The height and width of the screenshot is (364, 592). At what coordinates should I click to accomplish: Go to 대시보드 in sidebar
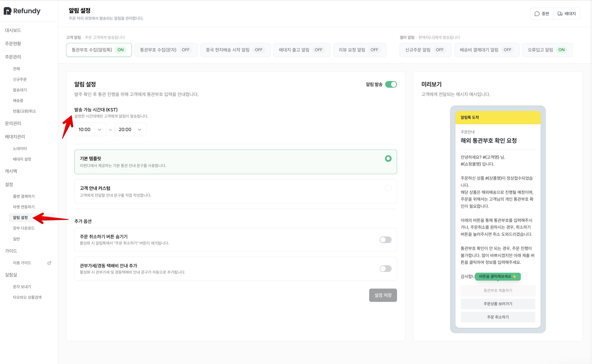pos(13,30)
